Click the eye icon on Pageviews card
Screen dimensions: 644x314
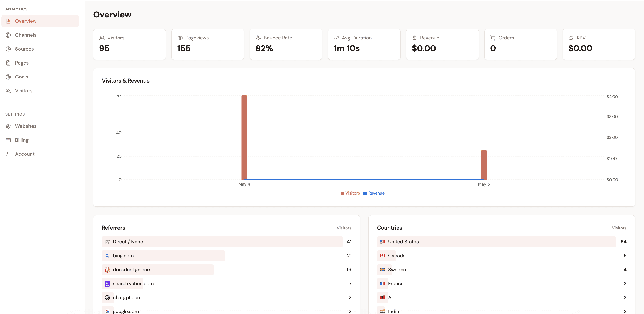coord(180,38)
